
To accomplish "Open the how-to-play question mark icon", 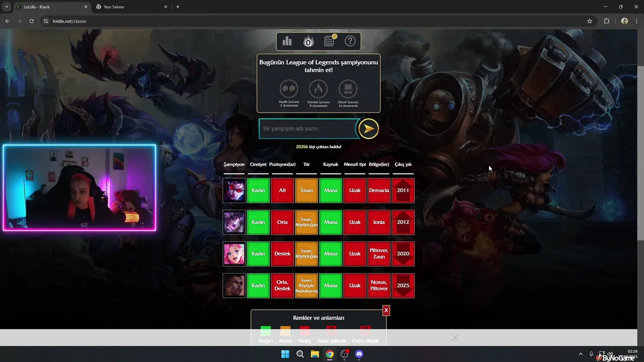I will click(350, 41).
